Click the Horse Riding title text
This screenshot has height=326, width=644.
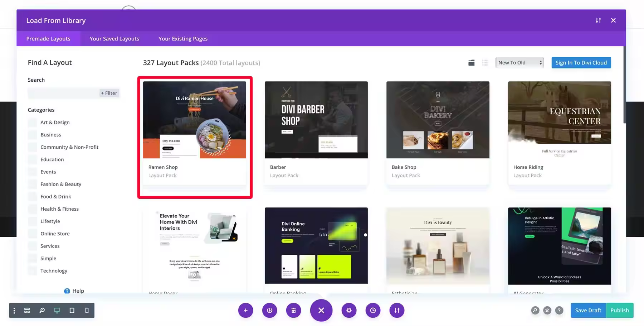pyautogui.click(x=528, y=167)
